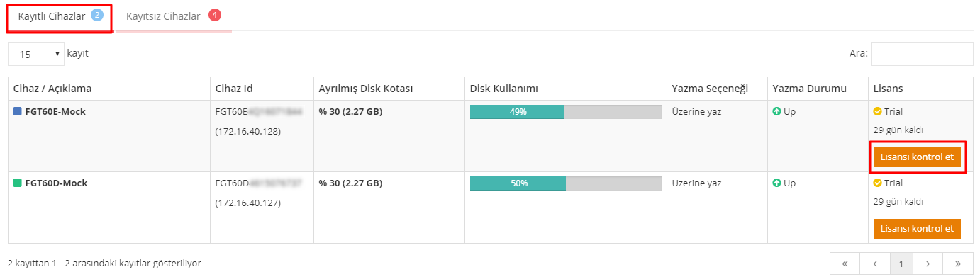The image size is (980, 277).
Task: Check license for FGT60E-Mock device
Action: (917, 157)
